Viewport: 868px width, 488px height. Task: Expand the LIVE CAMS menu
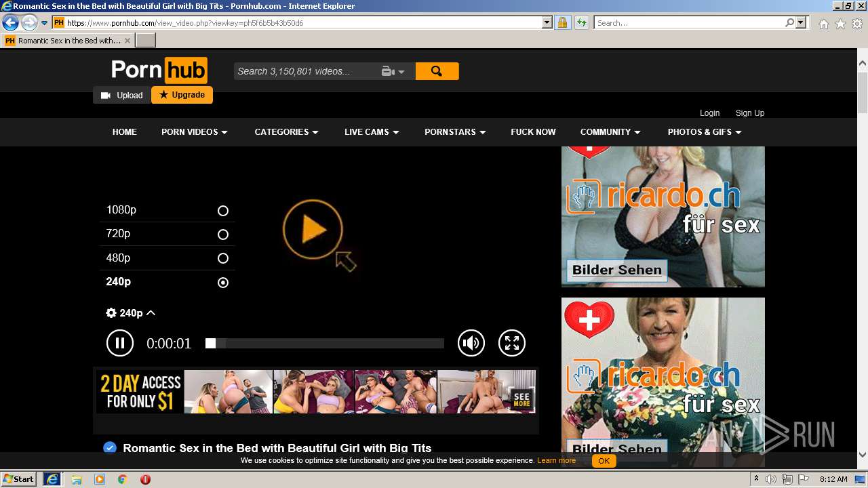[372, 132]
